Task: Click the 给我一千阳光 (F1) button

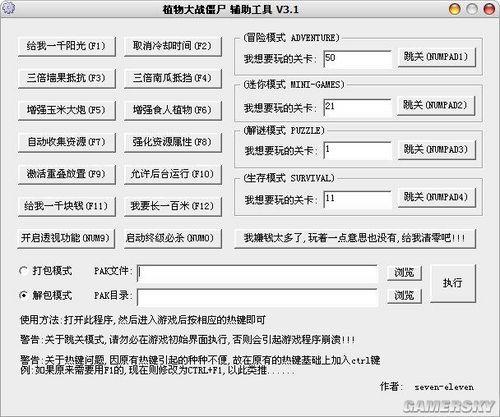Action: pos(67,46)
